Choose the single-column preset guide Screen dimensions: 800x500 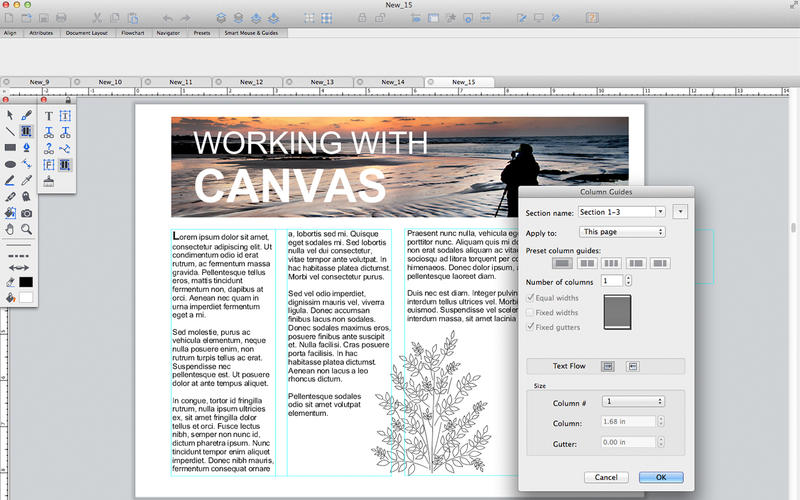(x=562, y=263)
